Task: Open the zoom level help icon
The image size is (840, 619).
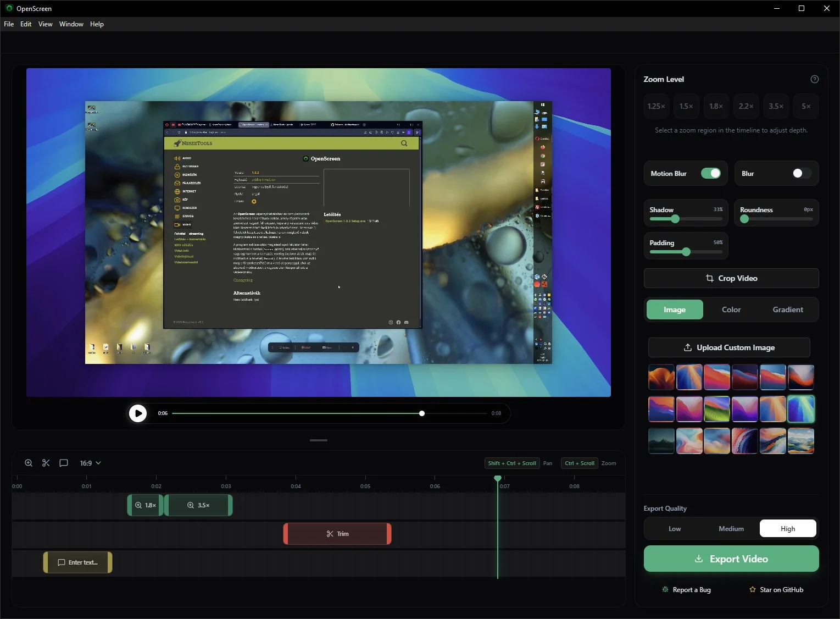Action: [x=815, y=79]
